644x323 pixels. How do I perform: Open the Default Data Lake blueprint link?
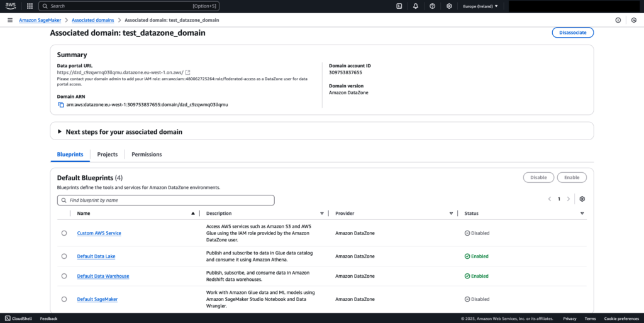coord(96,256)
